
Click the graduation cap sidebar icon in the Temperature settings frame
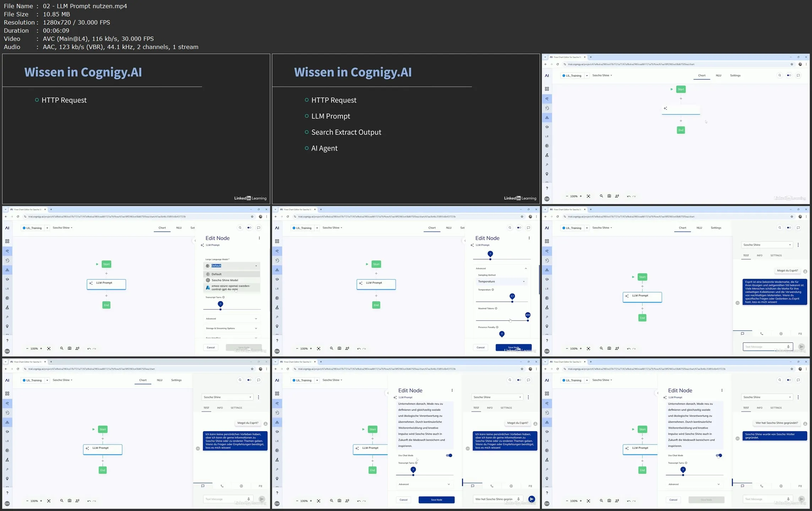tap(277, 279)
